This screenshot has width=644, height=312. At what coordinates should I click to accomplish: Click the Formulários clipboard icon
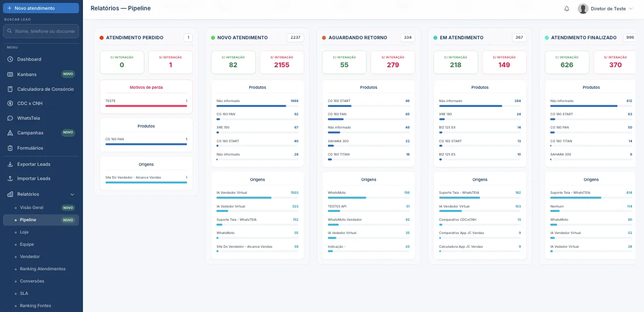[x=10, y=148]
